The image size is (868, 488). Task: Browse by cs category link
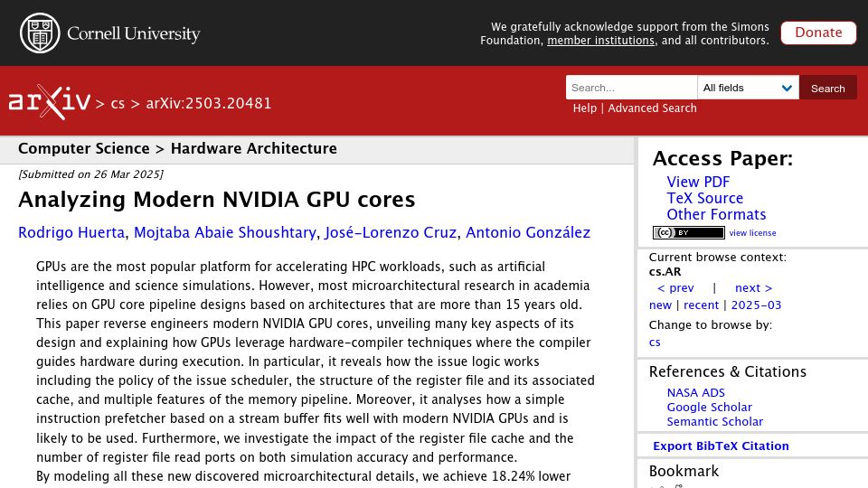pyautogui.click(x=655, y=343)
